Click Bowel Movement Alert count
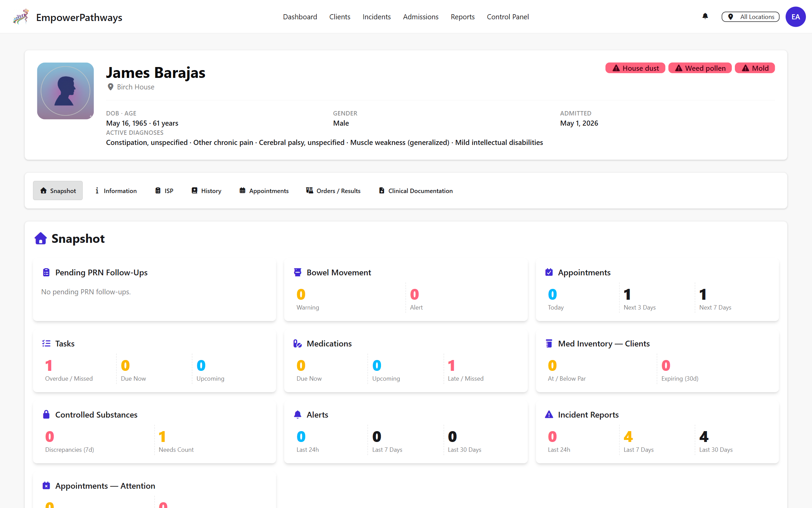Viewport: 812px width, 508px height. tap(414, 295)
